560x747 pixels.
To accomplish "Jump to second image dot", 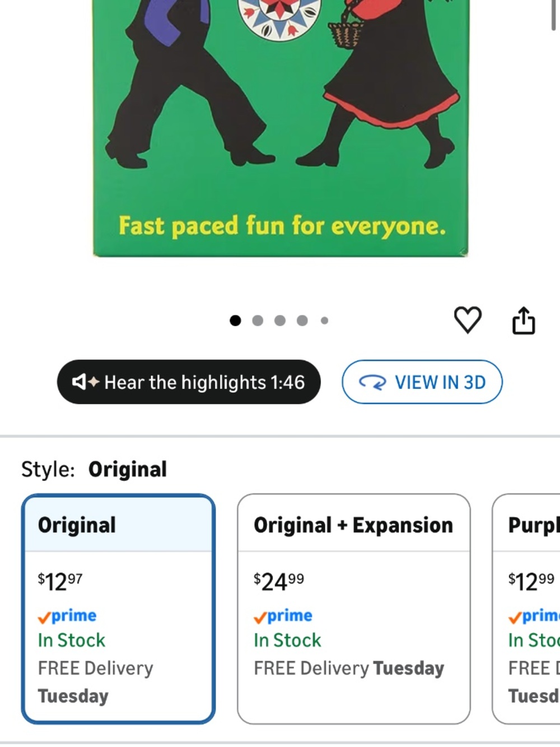I will pos(258,321).
